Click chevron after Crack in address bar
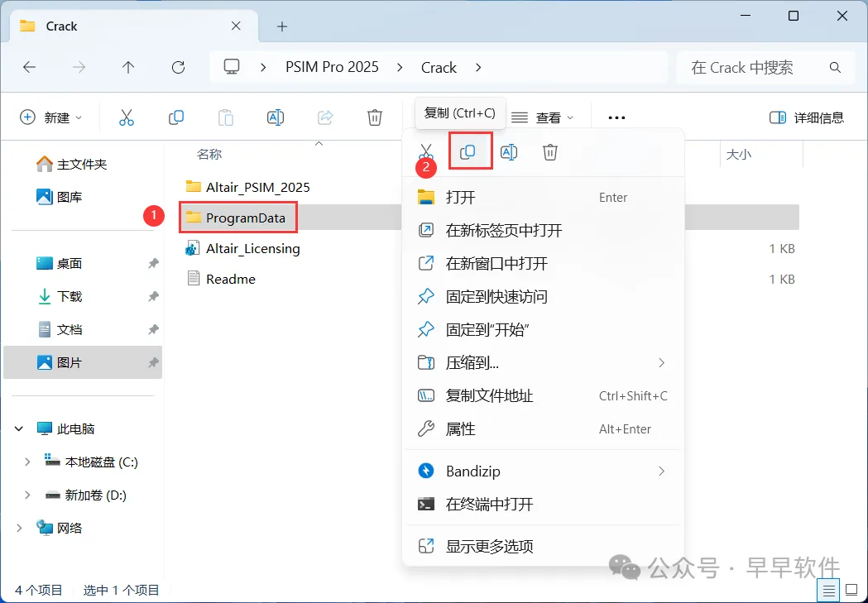868x603 pixels. click(x=478, y=68)
